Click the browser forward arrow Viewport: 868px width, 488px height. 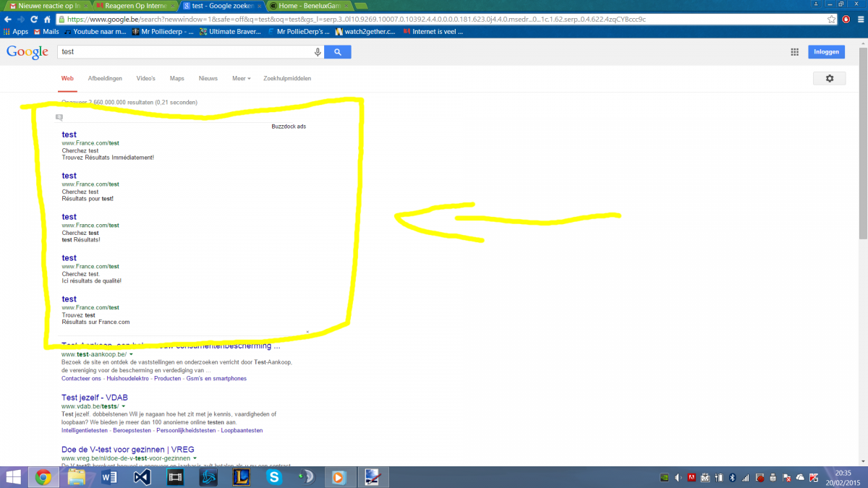22,20
